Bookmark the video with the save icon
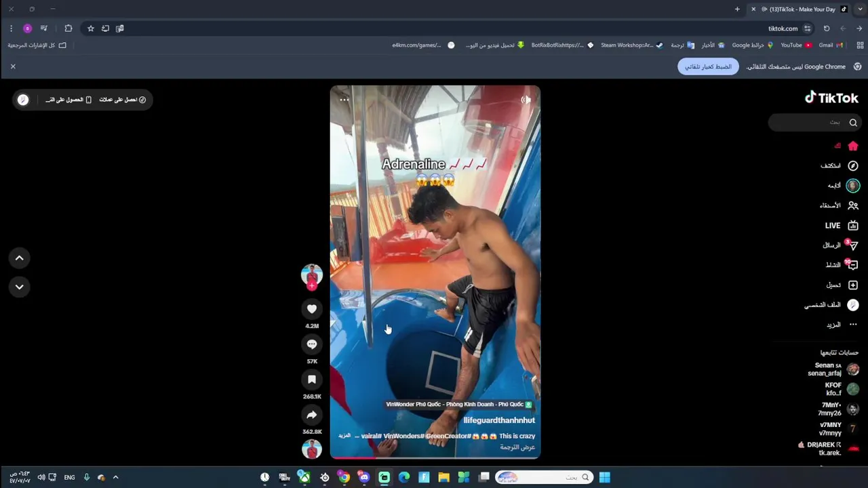Viewport: 868px width, 488px height. click(x=312, y=380)
